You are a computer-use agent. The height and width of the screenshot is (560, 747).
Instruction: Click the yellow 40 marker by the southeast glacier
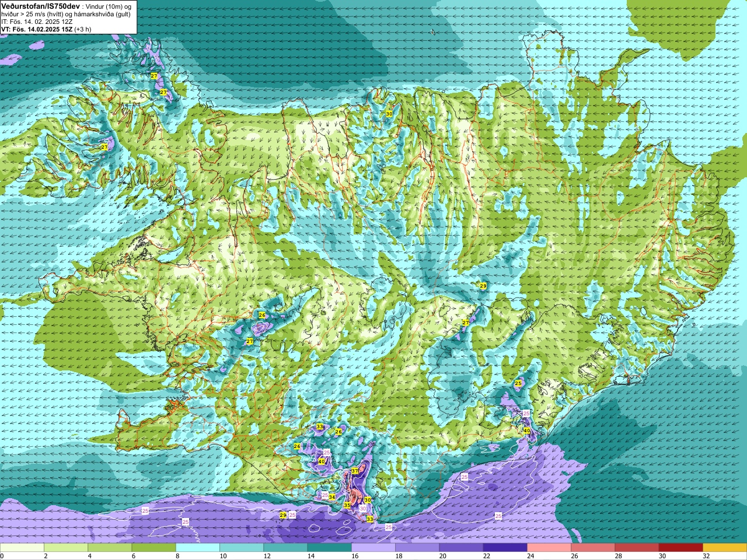527,430
